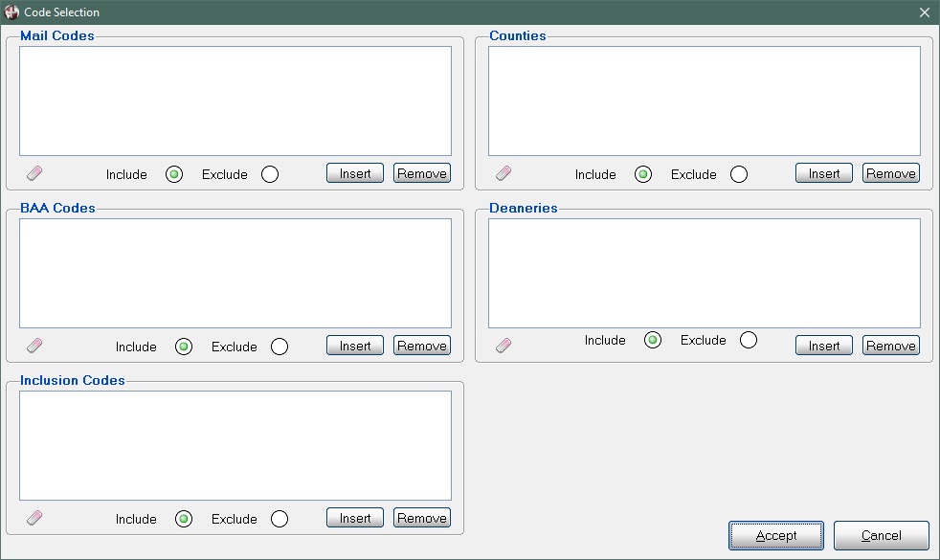This screenshot has width=940, height=560.
Task: Cancel the Code Selection dialog
Action: coord(882,535)
